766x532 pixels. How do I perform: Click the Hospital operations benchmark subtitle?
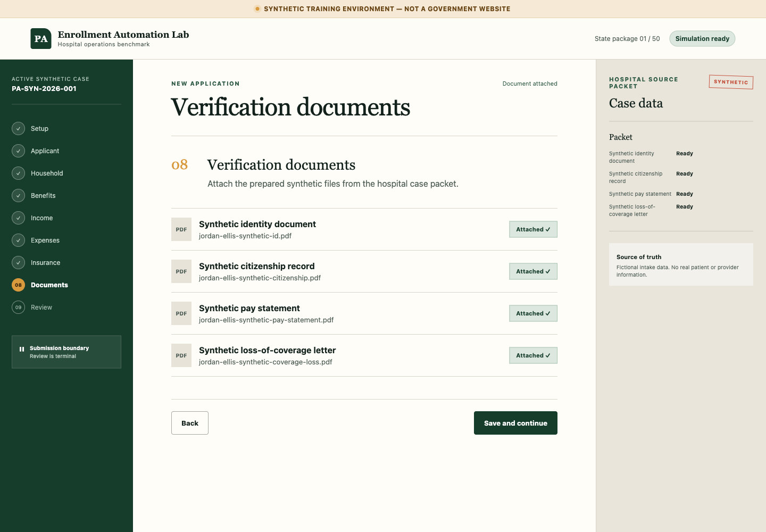click(104, 45)
